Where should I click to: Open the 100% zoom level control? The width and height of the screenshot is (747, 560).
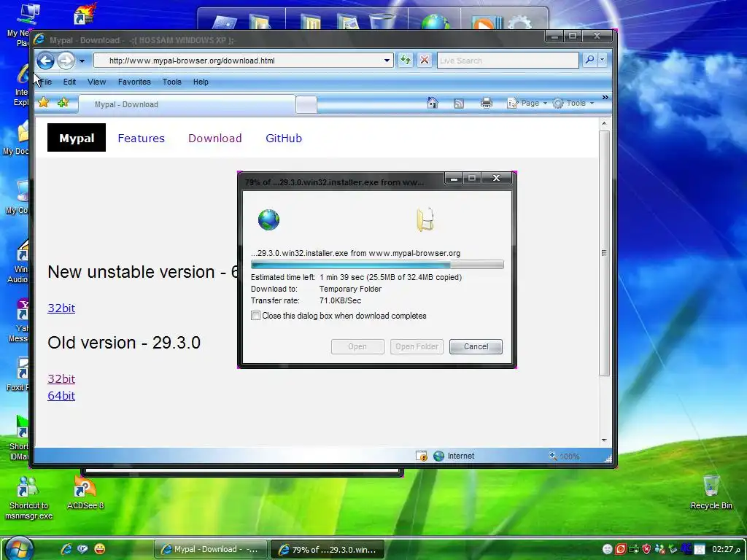565,456
